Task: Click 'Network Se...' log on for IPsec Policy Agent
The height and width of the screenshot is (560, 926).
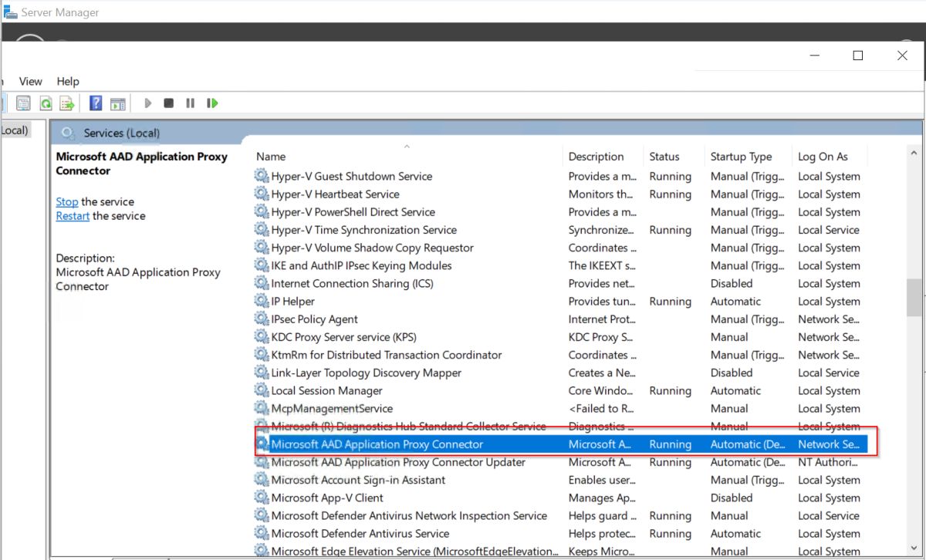Action: [x=829, y=319]
